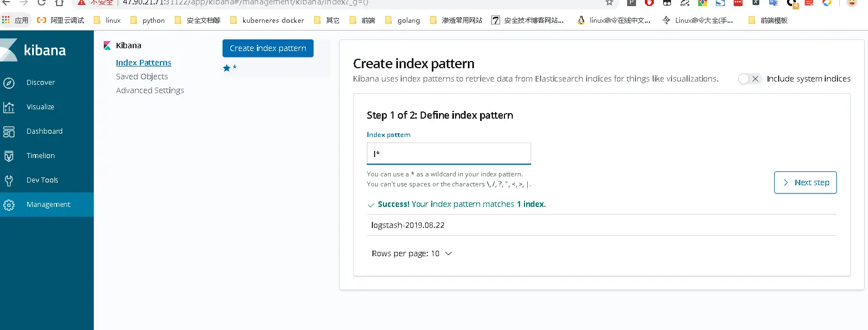Open the Dashboard grid icon

[9, 131]
